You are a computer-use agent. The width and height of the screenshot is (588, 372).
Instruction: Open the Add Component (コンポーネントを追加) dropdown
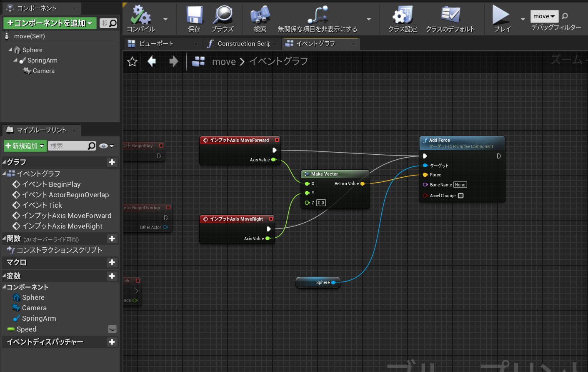click(x=50, y=23)
